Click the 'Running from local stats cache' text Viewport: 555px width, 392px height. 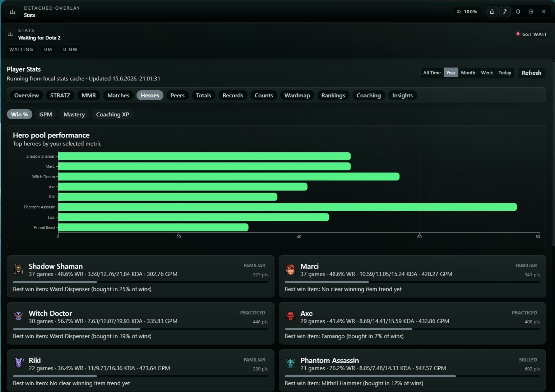(46, 78)
